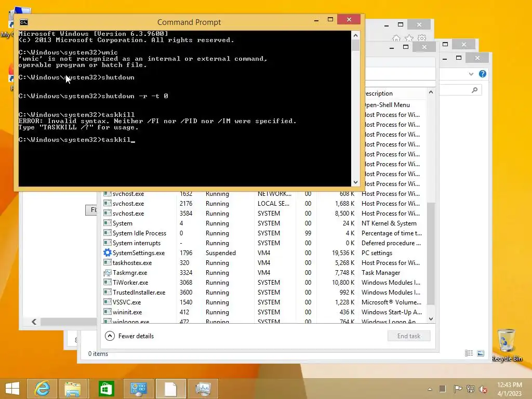Minimize the Command Prompt window
Viewport: 532px width, 399px height.
tap(316, 20)
